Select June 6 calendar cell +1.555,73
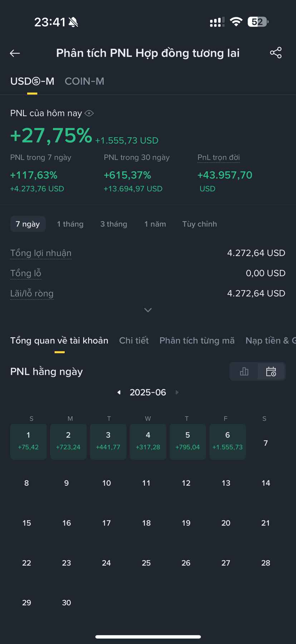 [227, 441]
